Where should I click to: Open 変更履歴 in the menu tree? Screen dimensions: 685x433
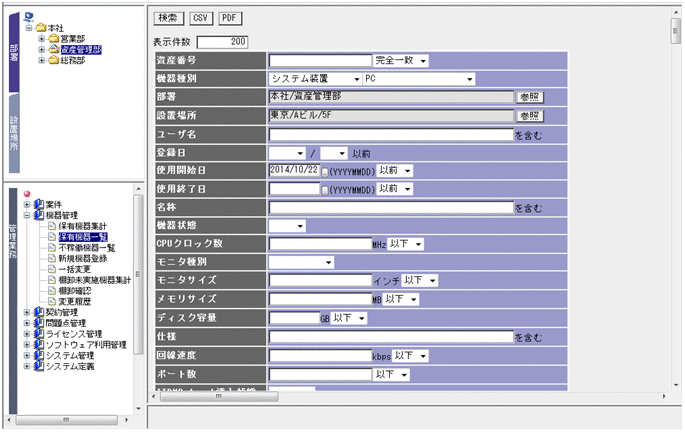tap(75, 301)
